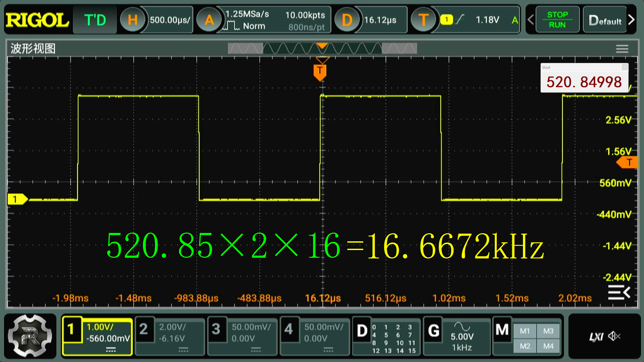644x362 pixels.
Task: Open the horizontal timebase menu via H icon
Action: (x=133, y=19)
